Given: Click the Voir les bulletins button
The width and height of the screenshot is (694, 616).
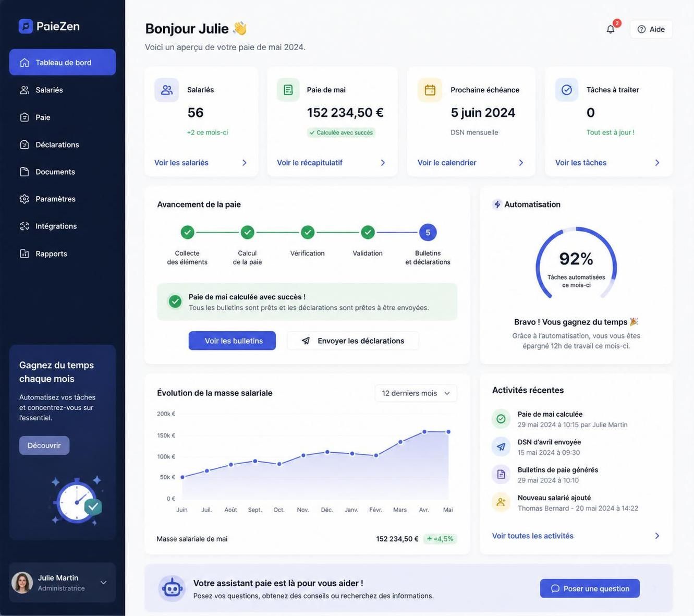Looking at the screenshot, I should tap(232, 341).
